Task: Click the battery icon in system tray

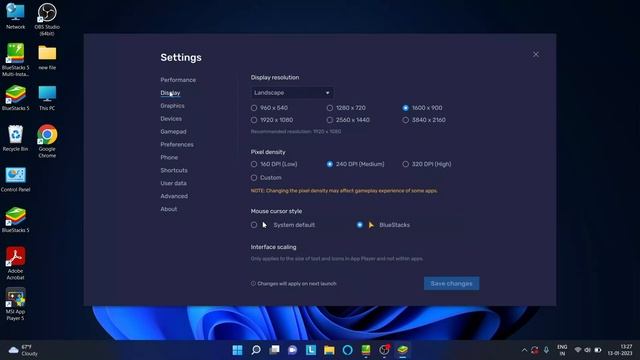Action: (598, 350)
